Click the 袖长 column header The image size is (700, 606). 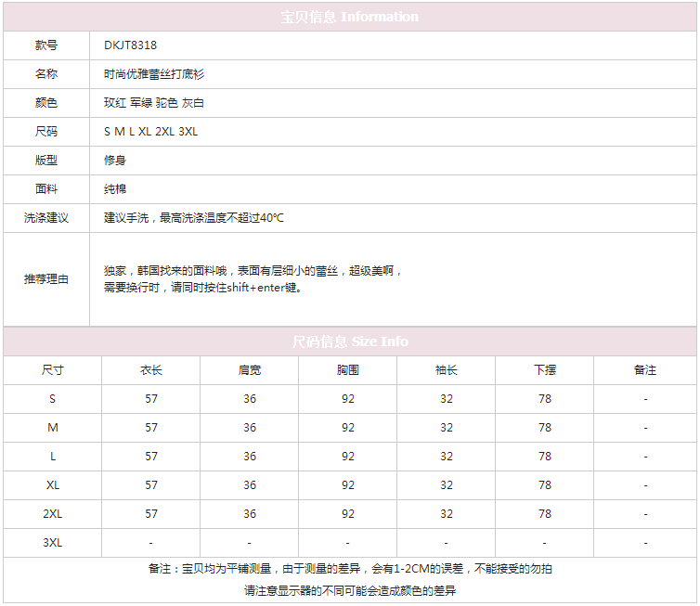coord(447,370)
